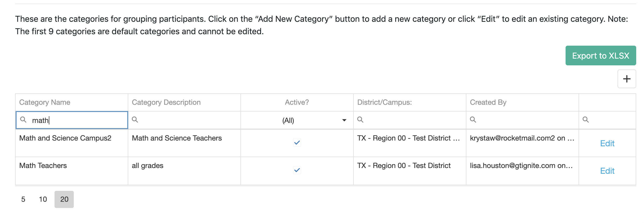
Task: Click dropdown arrow in Active filter
Action: tap(344, 120)
